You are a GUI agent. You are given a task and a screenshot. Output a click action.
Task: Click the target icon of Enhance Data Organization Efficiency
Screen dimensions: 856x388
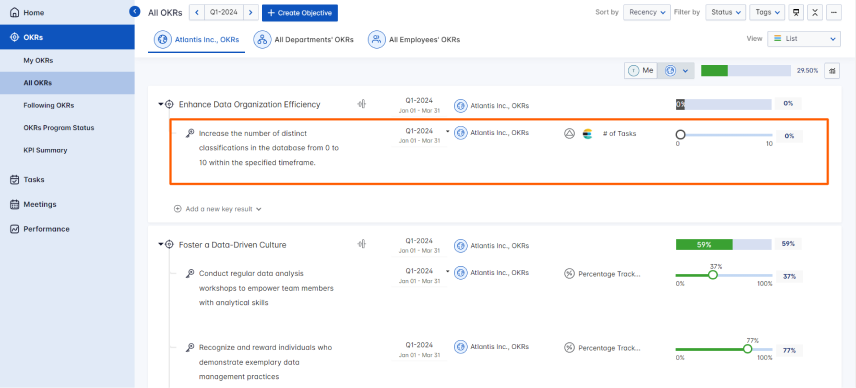169,104
